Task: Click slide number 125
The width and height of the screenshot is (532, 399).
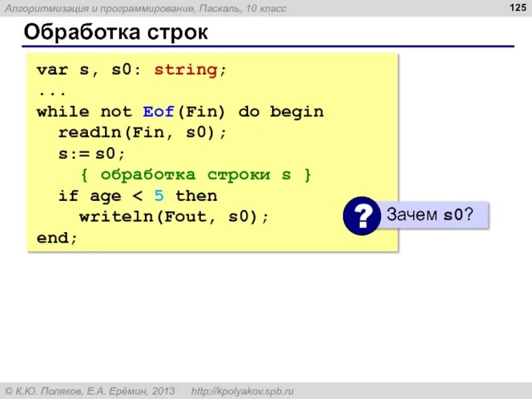Action: 518,7
